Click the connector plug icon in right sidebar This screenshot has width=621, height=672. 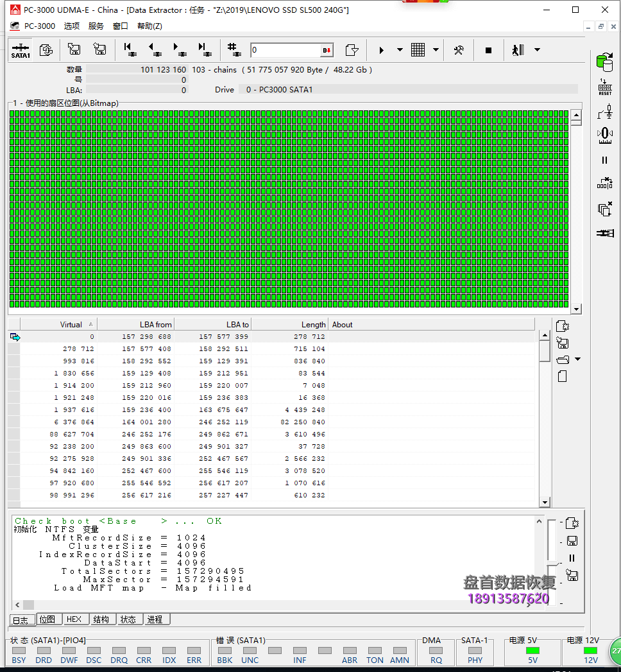coord(605,233)
